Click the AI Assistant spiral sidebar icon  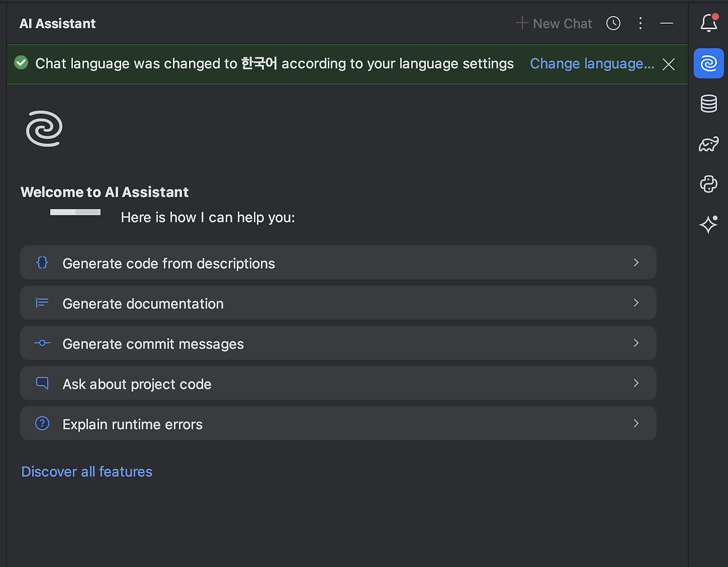(709, 63)
